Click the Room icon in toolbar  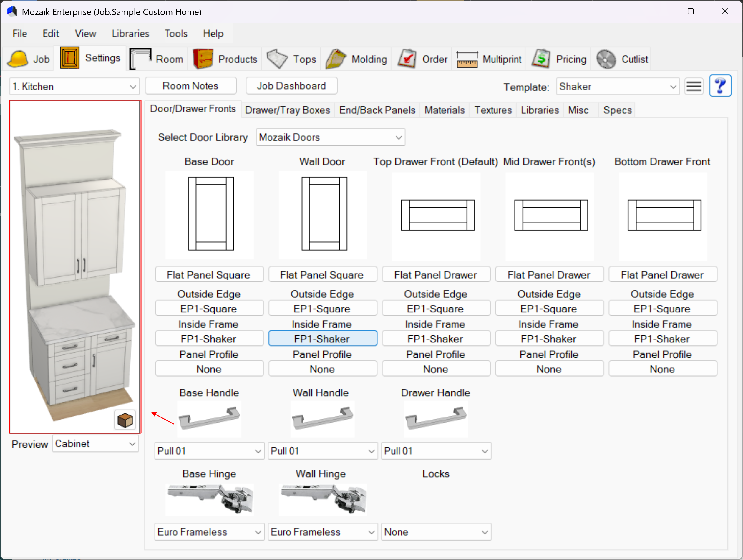tap(140, 59)
